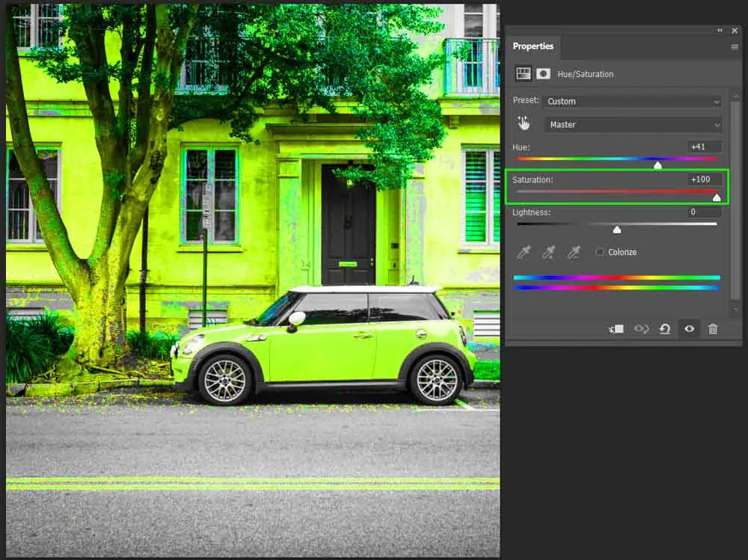The height and width of the screenshot is (560, 748).
Task: Open the Master color range dropdown
Action: [633, 125]
